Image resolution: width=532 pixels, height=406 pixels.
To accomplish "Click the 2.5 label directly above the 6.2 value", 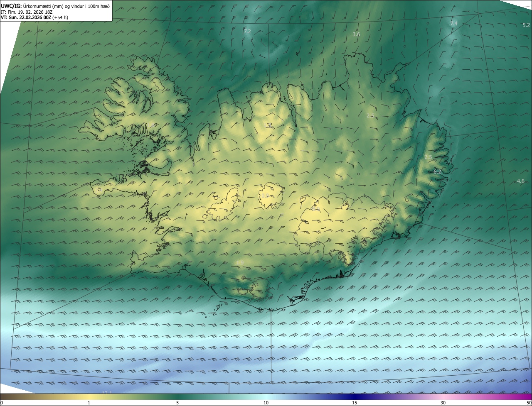I will click(428, 157).
